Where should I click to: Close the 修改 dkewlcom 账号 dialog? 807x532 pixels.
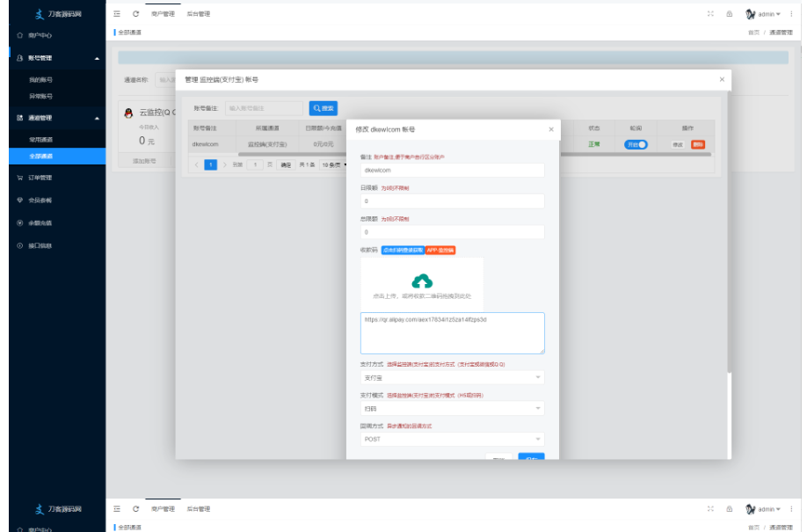tap(551, 129)
